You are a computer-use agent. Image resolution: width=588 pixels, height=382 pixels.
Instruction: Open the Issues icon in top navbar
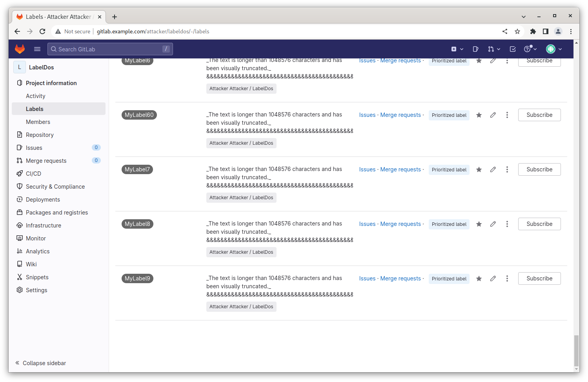pos(475,49)
